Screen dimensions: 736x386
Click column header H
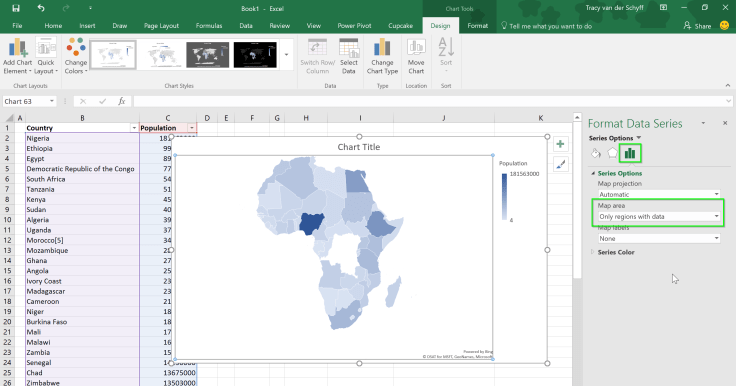(306, 118)
